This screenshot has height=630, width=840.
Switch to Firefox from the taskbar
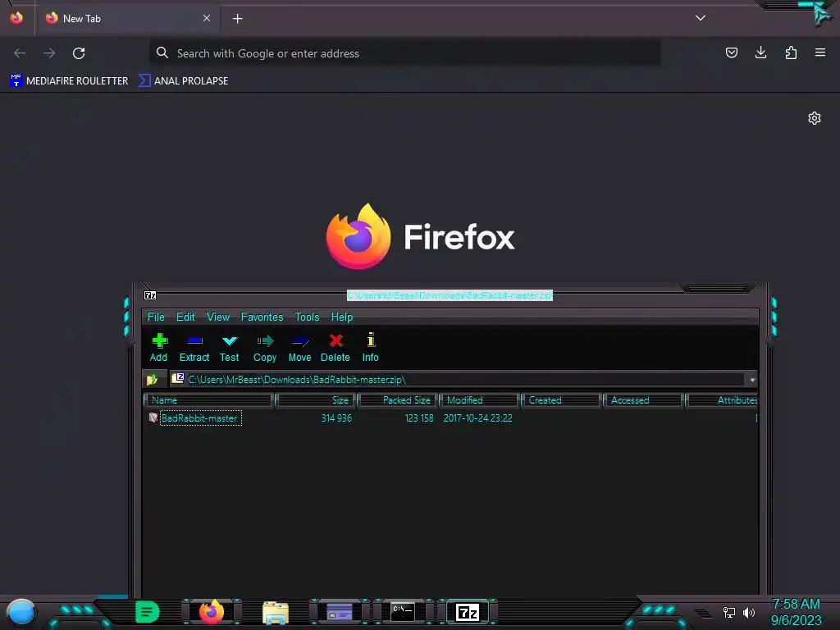[212, 612]
